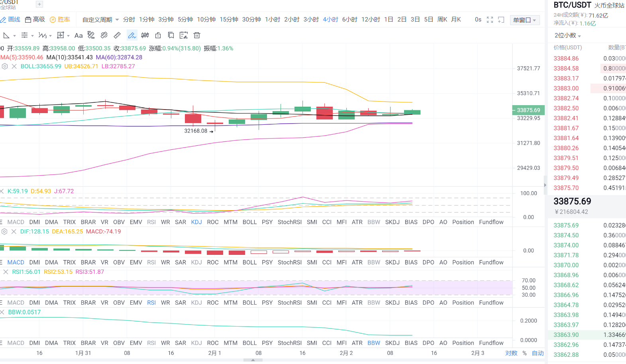Select the 15分钟 timeframe
Image resolution: width=626 pixels, height=364 pixels.
point(229,20)
